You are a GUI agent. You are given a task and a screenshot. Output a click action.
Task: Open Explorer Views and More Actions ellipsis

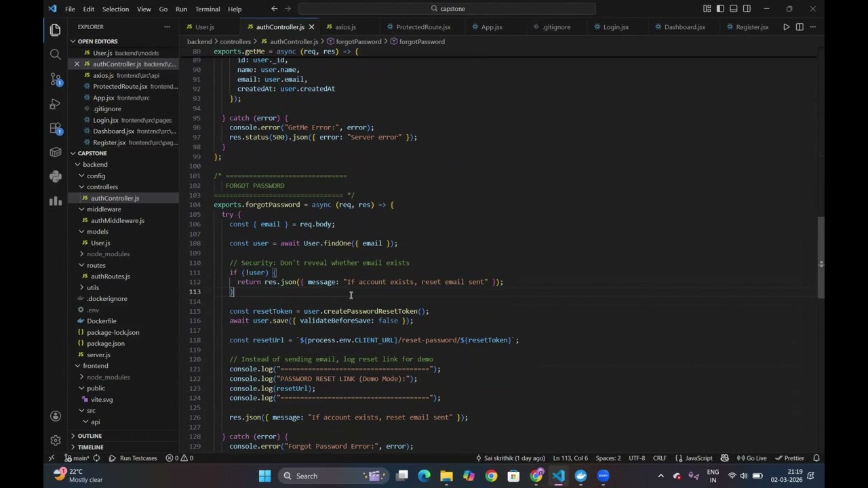[167, 27]
